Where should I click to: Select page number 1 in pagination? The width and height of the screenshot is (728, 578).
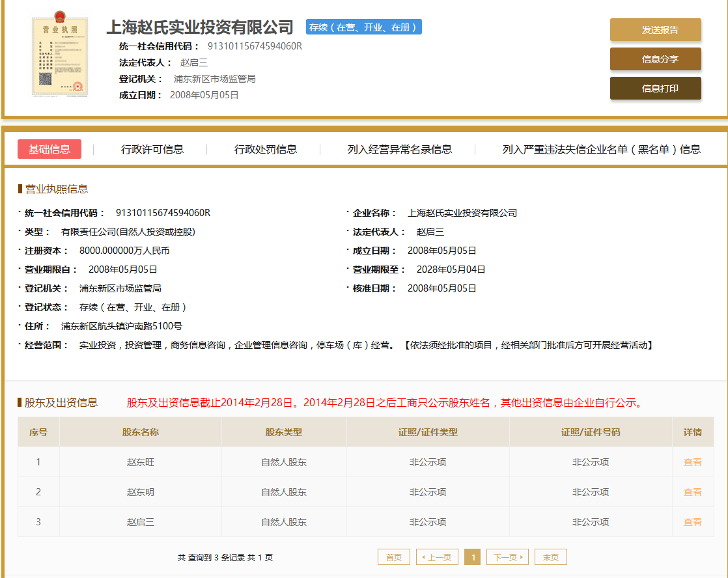pyautogui.click(x=472, y=557)
